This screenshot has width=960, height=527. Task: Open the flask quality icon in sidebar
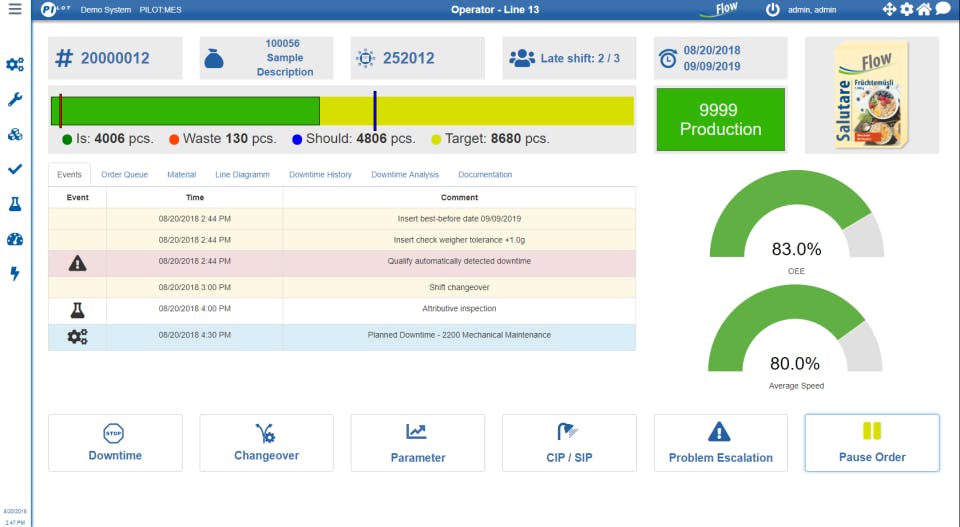point(15,204)
